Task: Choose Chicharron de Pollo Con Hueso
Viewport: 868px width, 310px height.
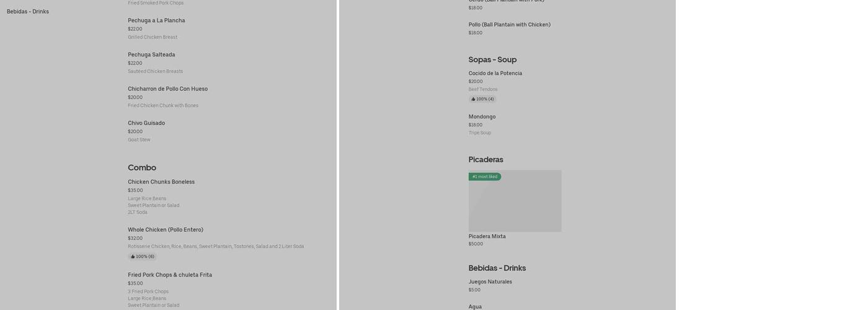Action: (167, 89)
